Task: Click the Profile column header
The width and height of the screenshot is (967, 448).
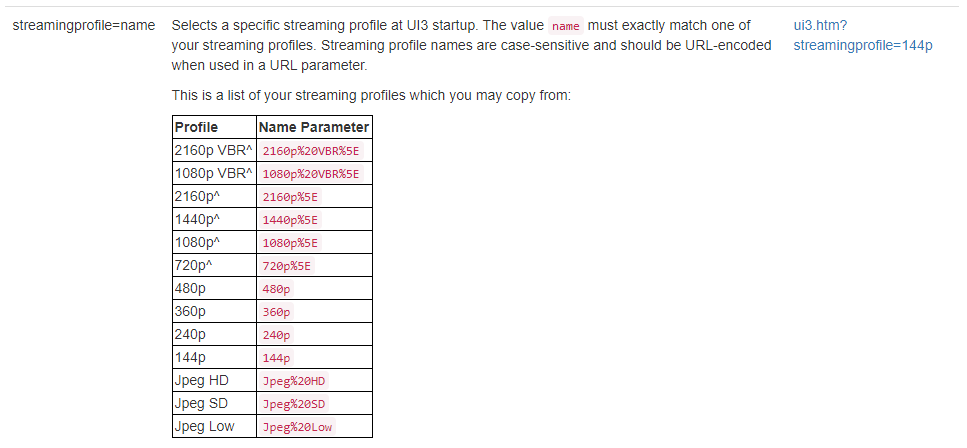Action: pos(196,127)
